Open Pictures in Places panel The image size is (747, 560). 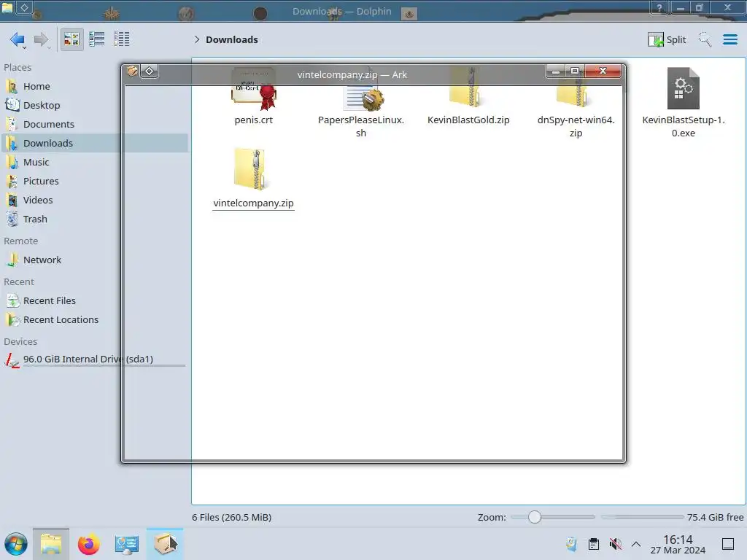[94, 182]
